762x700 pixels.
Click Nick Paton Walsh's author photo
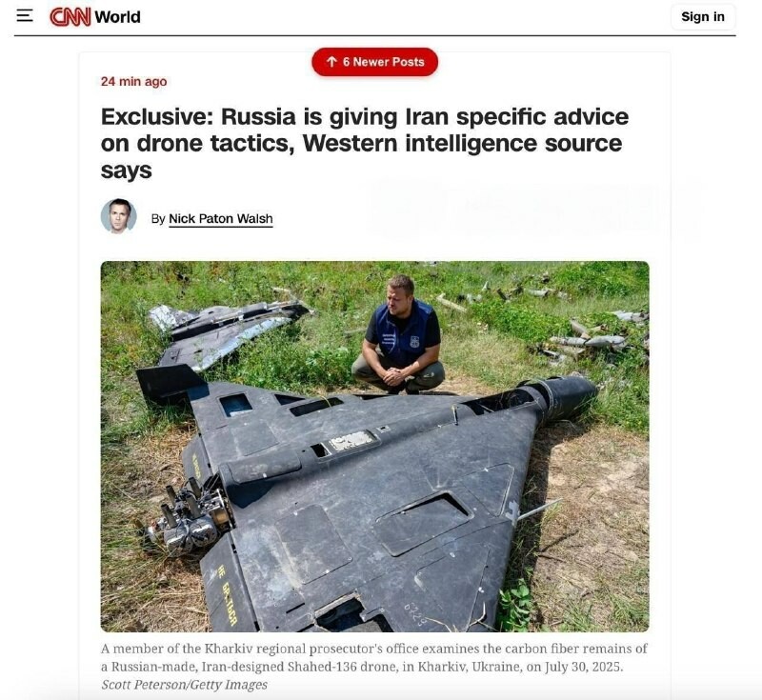118,216
